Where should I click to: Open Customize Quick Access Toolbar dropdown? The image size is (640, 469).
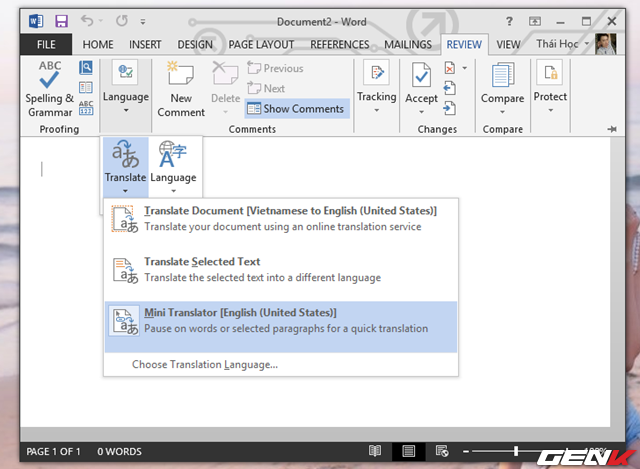point(143,22)
